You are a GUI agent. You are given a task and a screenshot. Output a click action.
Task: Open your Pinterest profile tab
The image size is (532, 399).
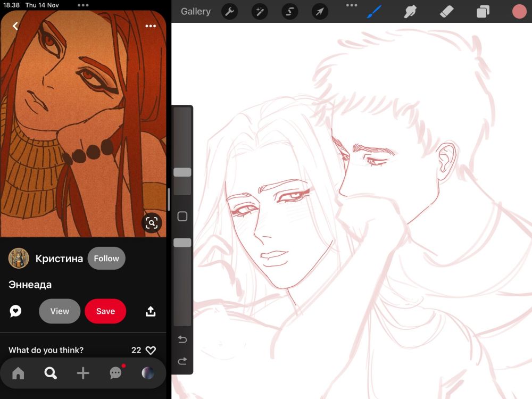coord(148,373)
